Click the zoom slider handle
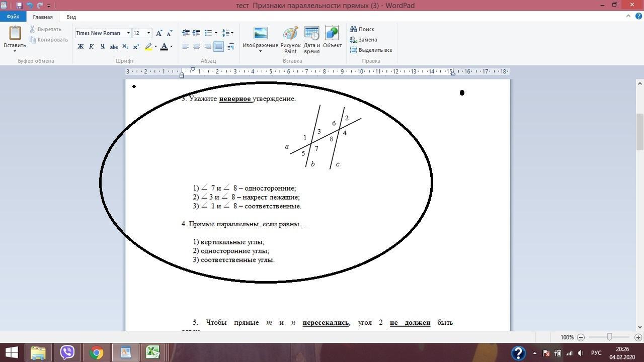Viewport: 644px width, 362px height. (x=609, y=337)
